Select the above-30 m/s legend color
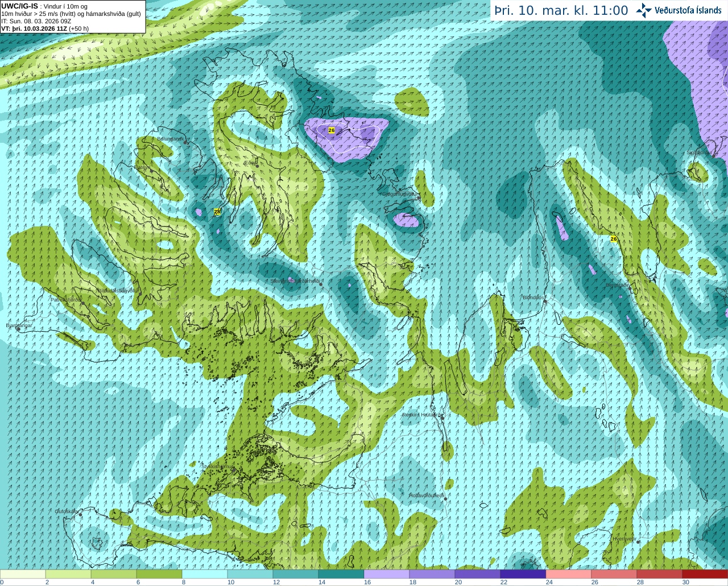 pos(705,574)
